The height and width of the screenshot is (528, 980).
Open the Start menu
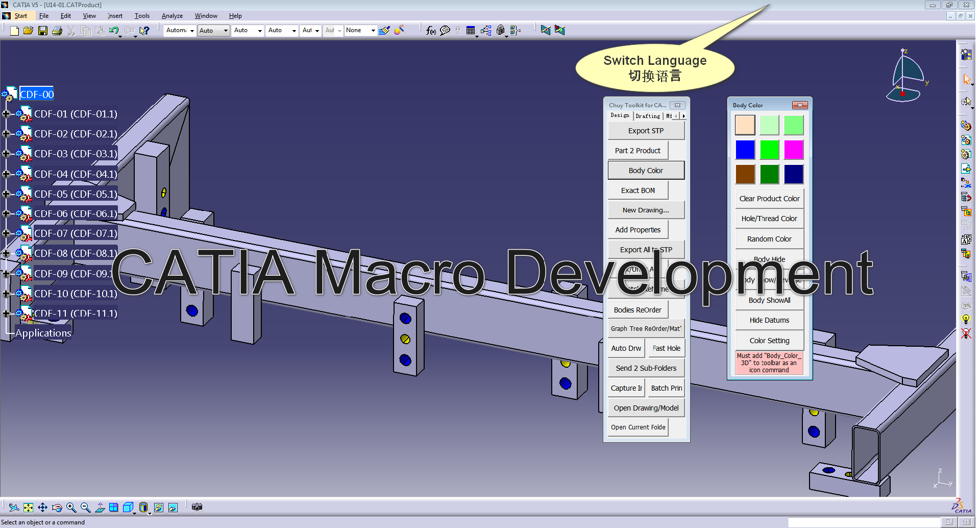pyautogui.click(x=21, y=16)
